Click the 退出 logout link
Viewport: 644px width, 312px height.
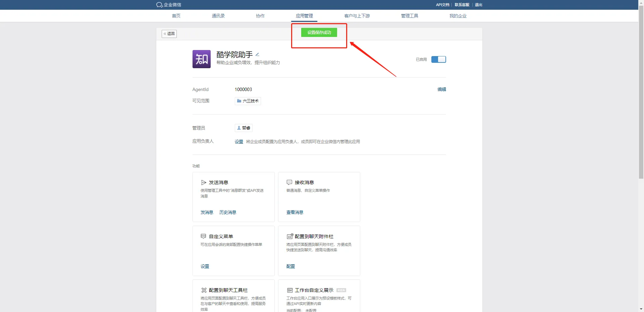478,5
